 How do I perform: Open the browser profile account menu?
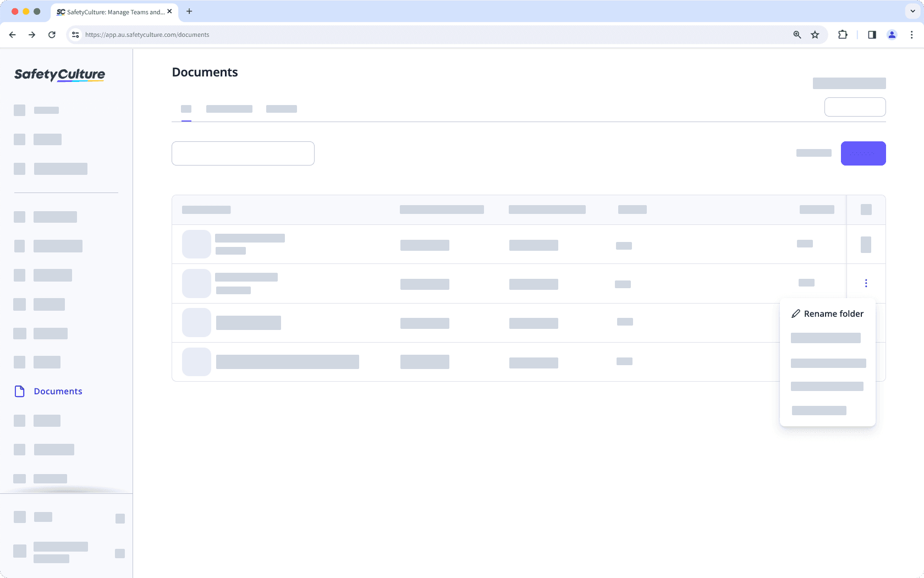coord(892,34)
